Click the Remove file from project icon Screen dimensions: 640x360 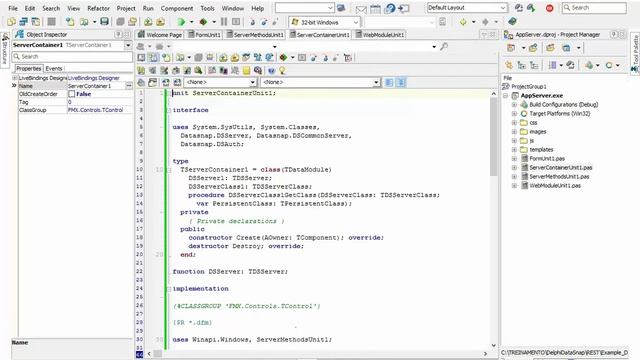click(x=160, y=22)
